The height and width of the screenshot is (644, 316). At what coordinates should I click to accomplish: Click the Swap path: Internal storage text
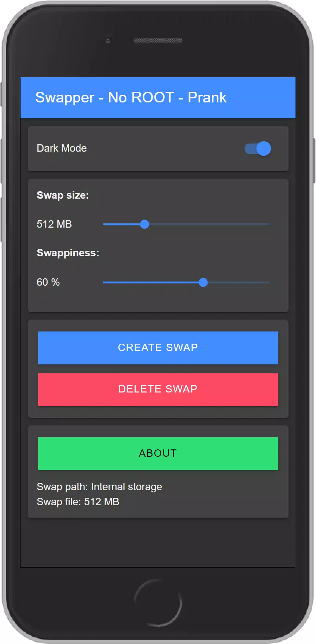(99, 487)
